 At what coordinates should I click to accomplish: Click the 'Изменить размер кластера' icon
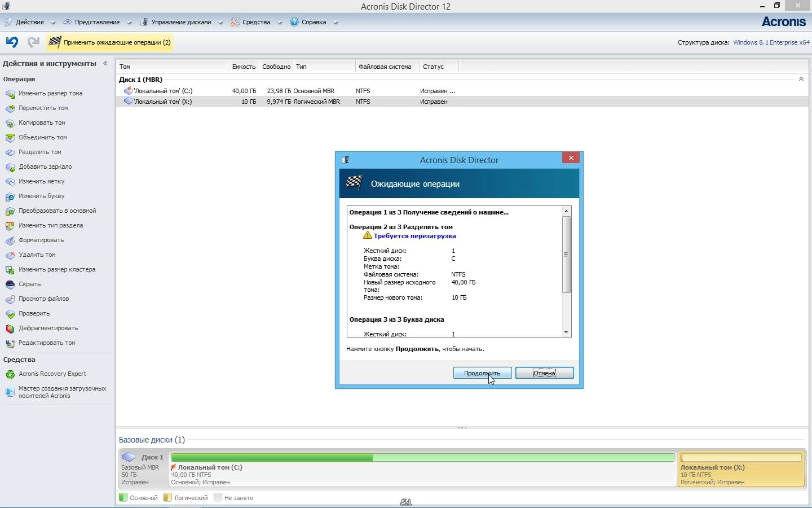pos(10,270)
